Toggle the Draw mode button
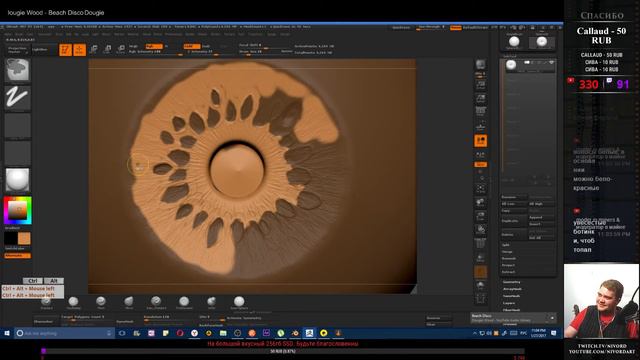Screen dimensions: 640x360 pos(80,50)
